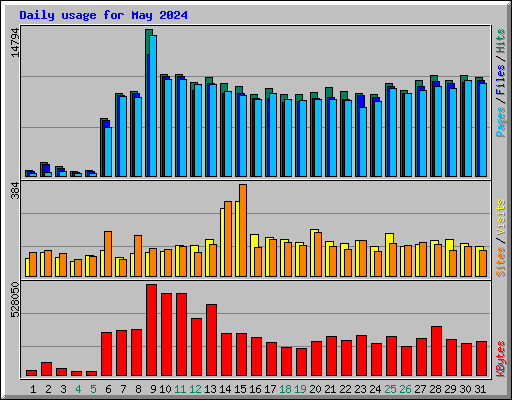Select day label 16 on the axis

(x=255, y=389)
